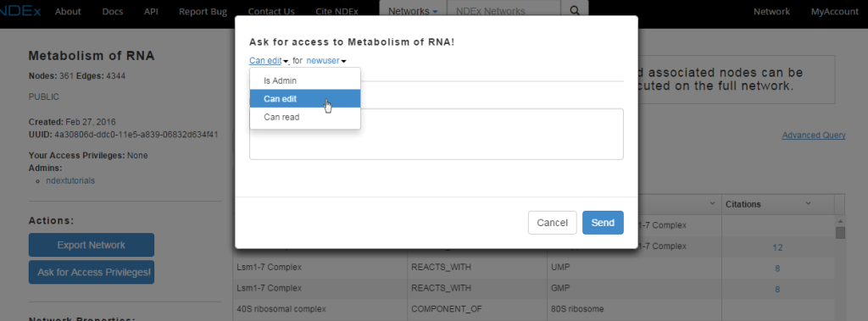Click the NDEx Networks search field

[504, 11]
